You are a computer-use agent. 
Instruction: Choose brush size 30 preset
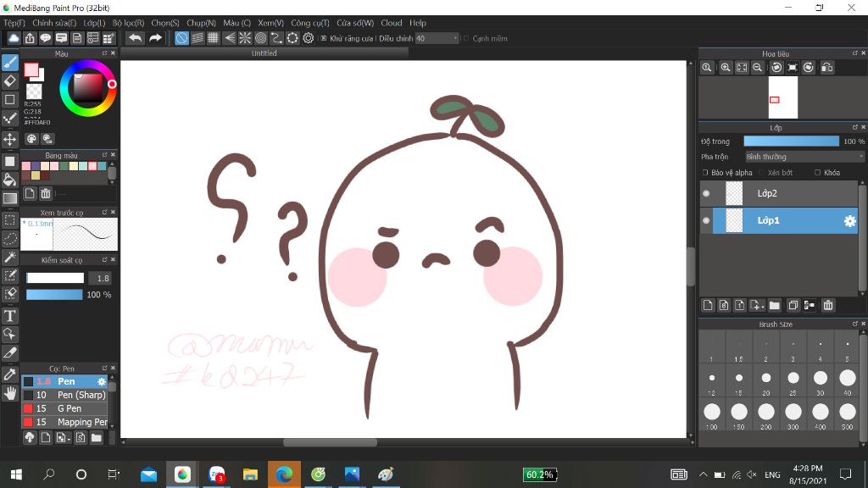coord(821,382)
